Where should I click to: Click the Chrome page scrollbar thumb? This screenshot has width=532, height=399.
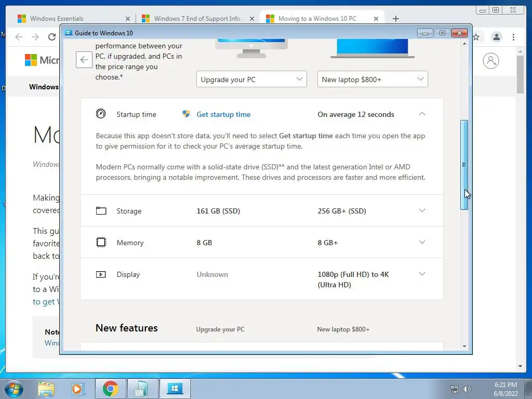tap(520, 74)
